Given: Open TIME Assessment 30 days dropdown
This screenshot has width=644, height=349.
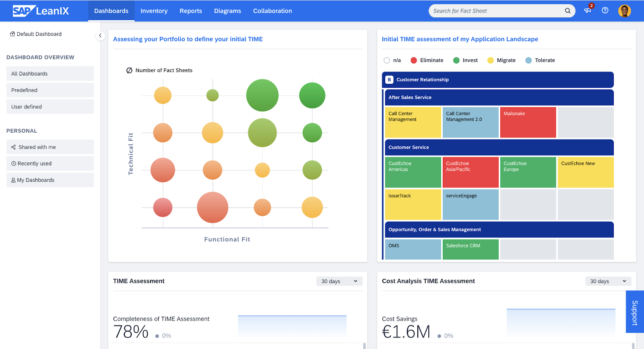Looking at the screenshot, I should 339,281.
